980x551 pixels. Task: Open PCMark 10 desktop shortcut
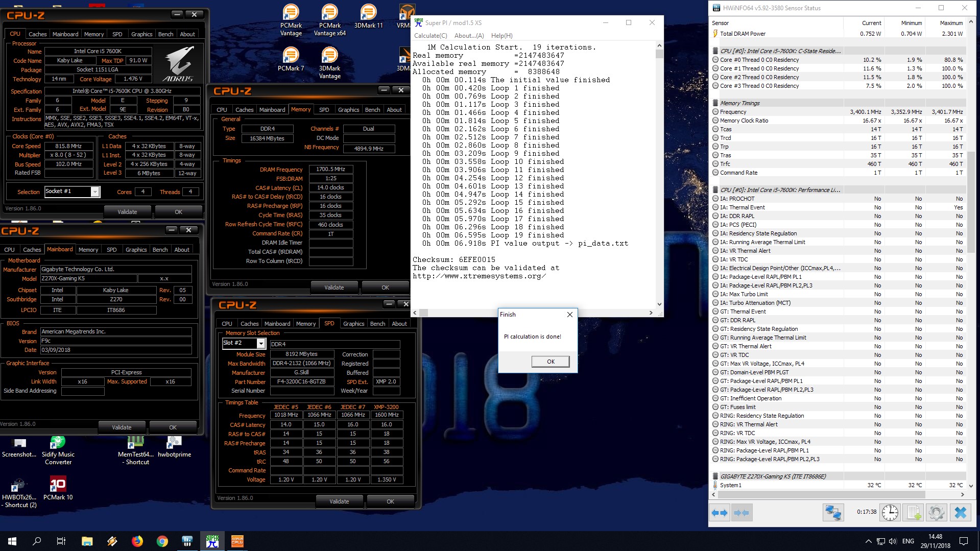tap(58, 488)
